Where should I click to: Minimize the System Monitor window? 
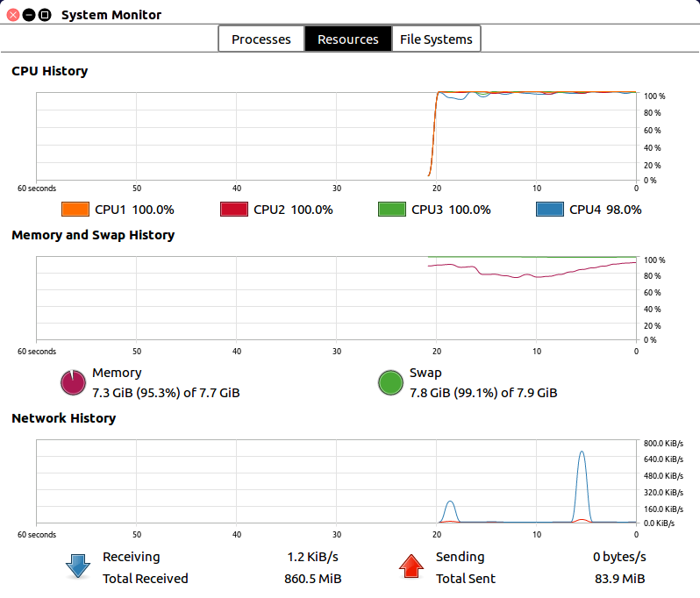click(29, 15)
